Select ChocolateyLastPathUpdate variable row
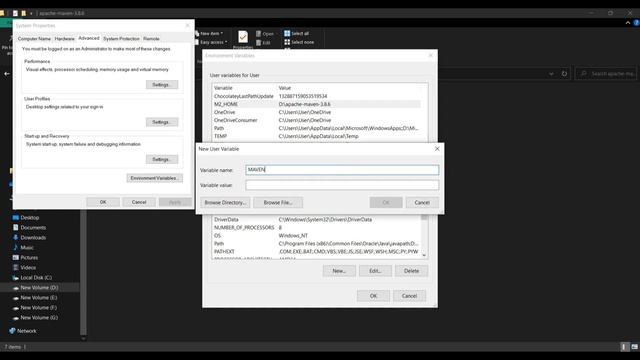 (316, 96)
